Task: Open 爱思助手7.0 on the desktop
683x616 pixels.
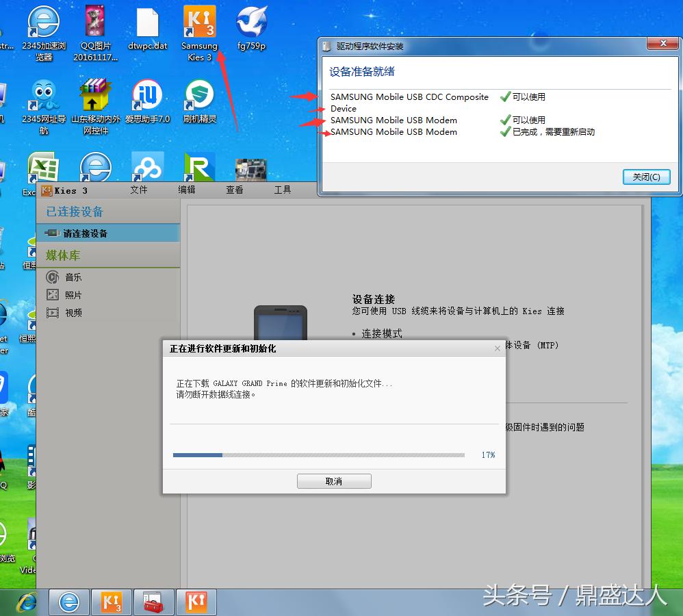Action: (146, 94)
